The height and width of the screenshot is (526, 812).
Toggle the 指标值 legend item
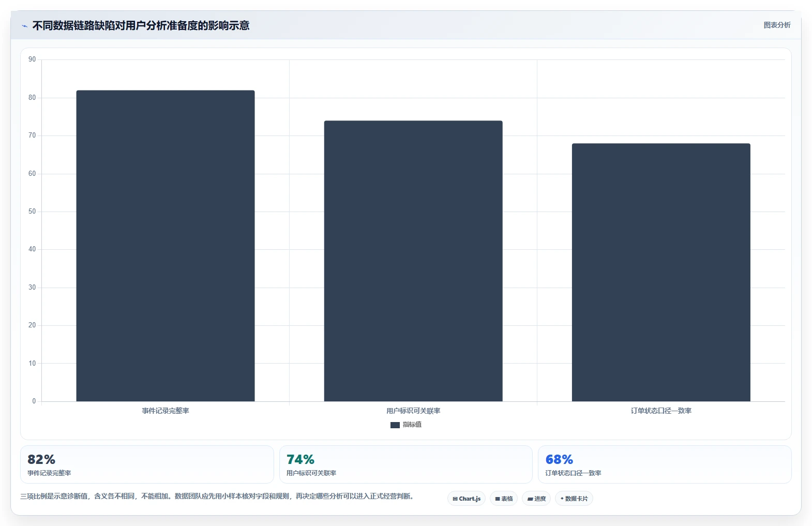[406, 425]
